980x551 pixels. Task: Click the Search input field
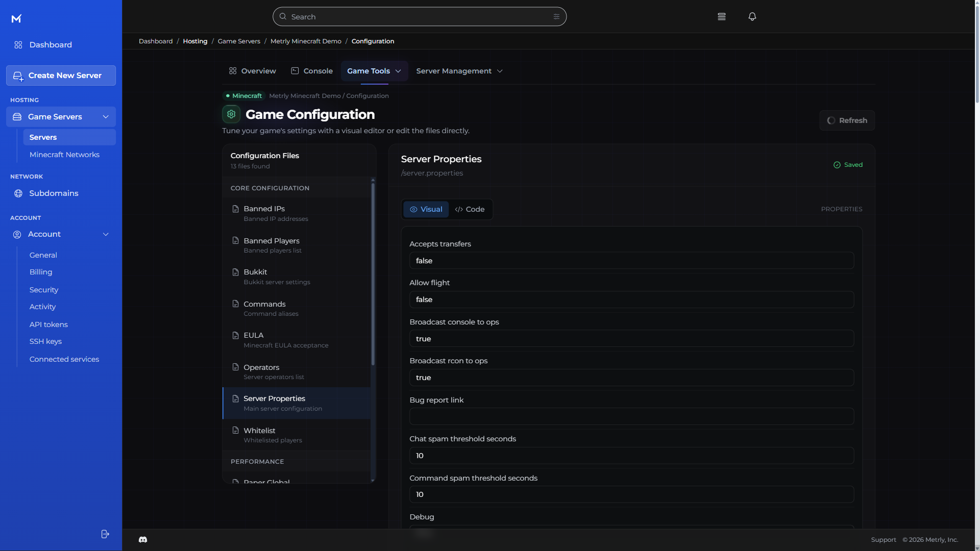(x=420, y=17)
